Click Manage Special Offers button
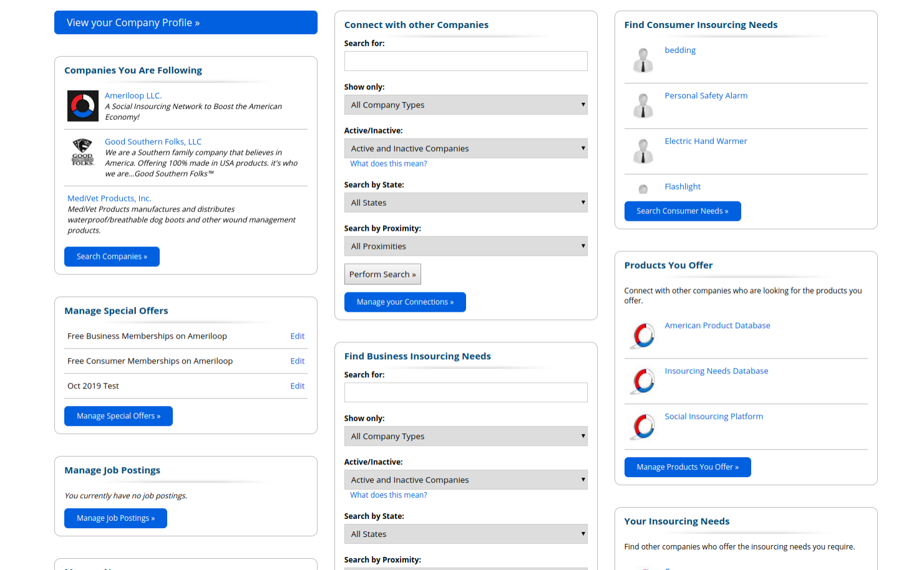Screen dimensions: 924x570 pyautogui.click(x=119, y=417)
